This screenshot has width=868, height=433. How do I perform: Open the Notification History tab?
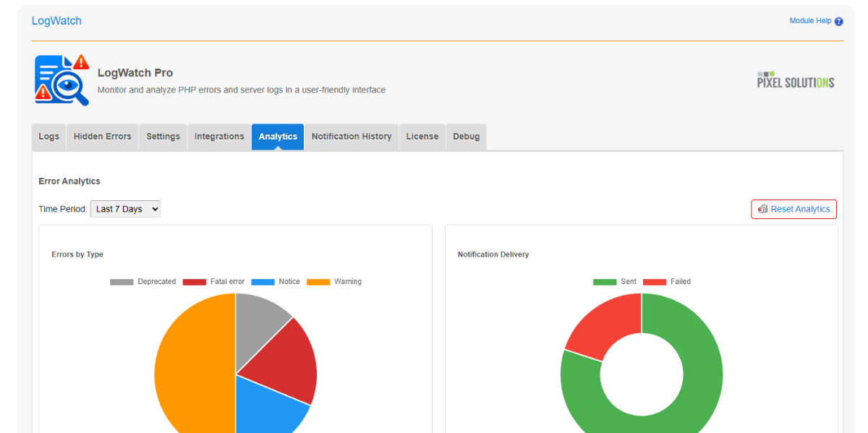pos(352,137)
